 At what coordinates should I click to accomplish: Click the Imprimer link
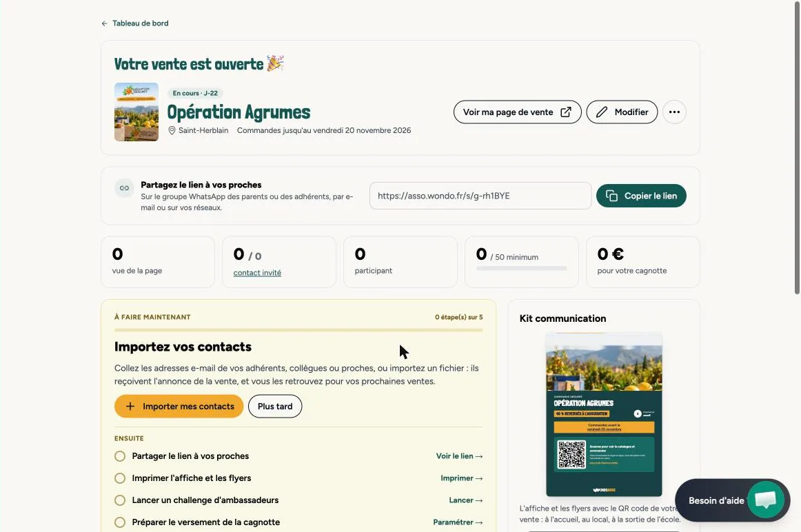click(462, 478)
